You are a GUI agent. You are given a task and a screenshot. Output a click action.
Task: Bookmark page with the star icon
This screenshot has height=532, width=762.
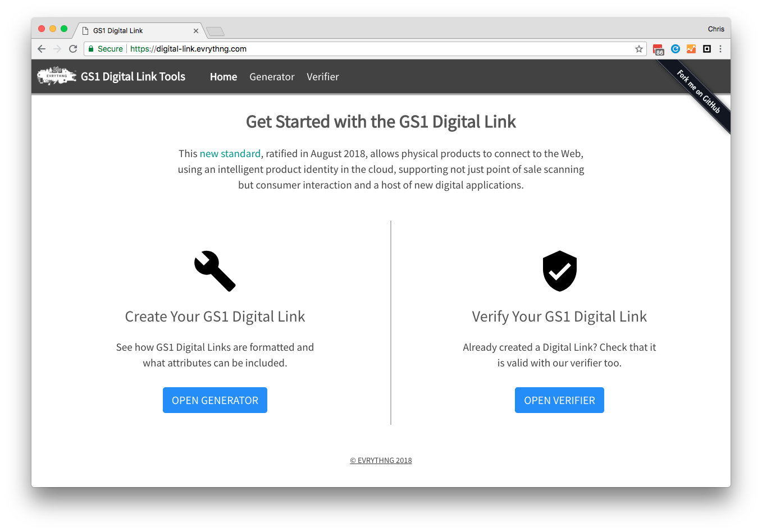639,49
